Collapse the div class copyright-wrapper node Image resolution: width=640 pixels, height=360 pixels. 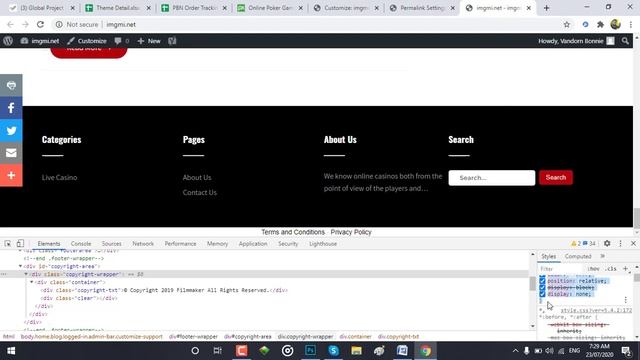pyautogui.click(x=26, y=274)
